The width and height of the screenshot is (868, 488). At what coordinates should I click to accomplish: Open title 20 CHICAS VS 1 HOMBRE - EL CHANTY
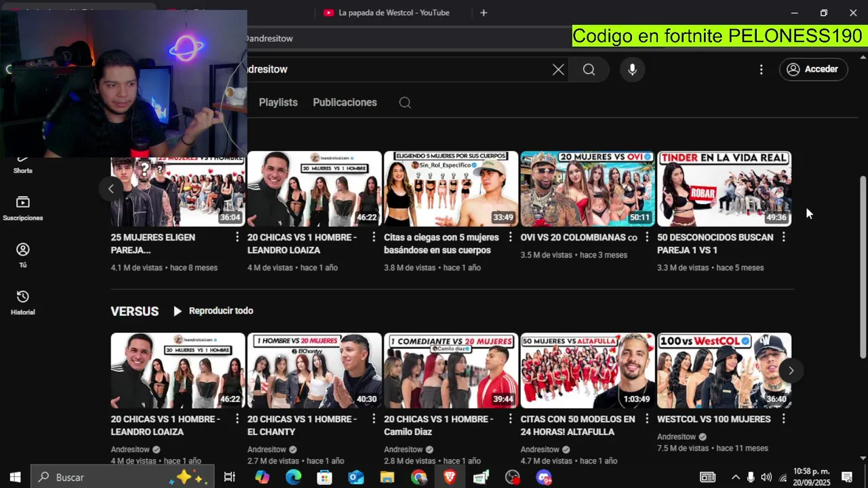(x=302, y=426)
